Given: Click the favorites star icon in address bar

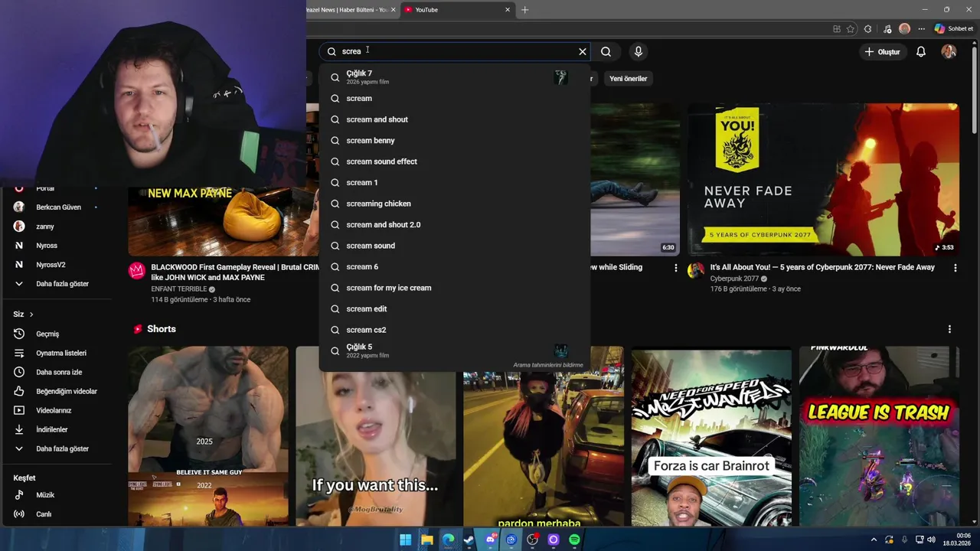Looking at the screenshot, I should [x=851, y=29].
